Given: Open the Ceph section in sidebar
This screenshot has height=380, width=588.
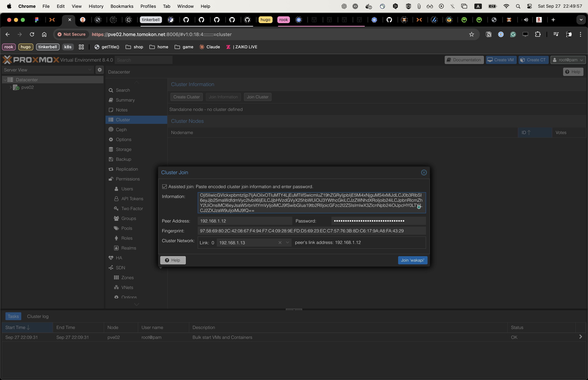Looking at the screenshot, I should pos(121,130).
